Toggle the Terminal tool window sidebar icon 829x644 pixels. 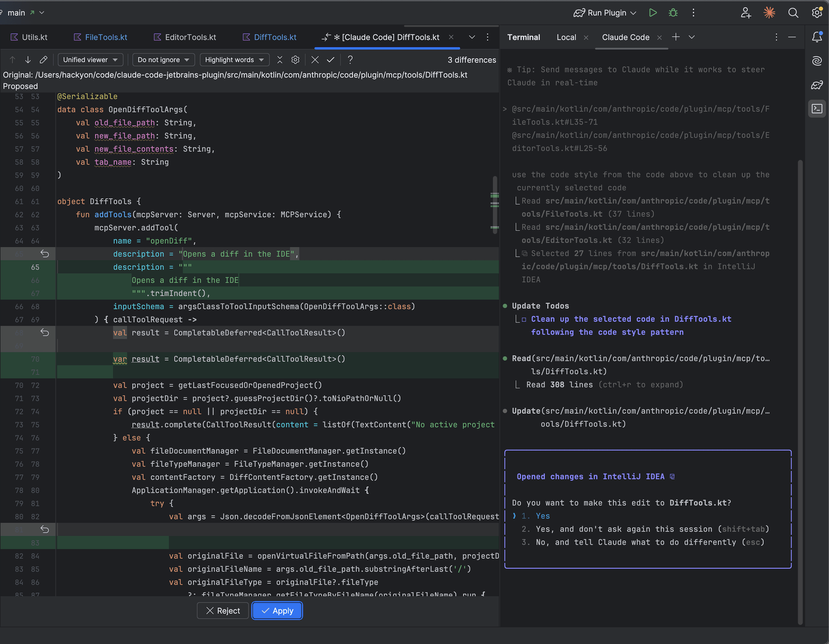tap(817, 109)
